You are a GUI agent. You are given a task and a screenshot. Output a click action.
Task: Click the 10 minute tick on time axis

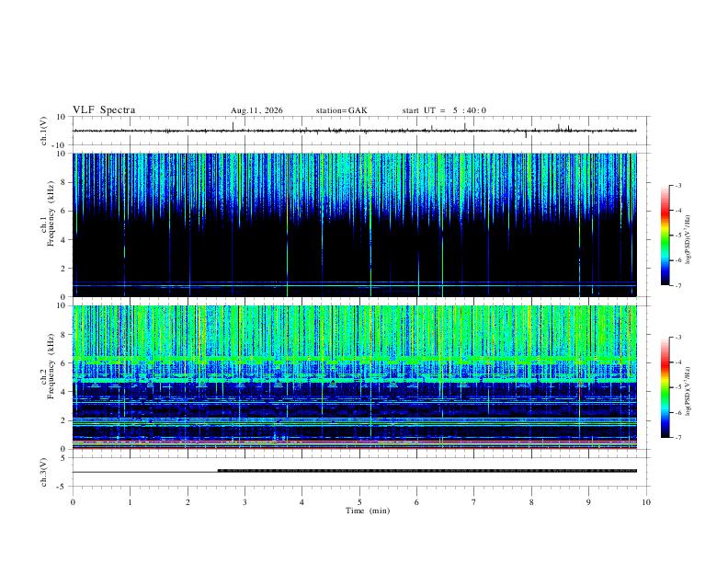[x=646, y=502]
